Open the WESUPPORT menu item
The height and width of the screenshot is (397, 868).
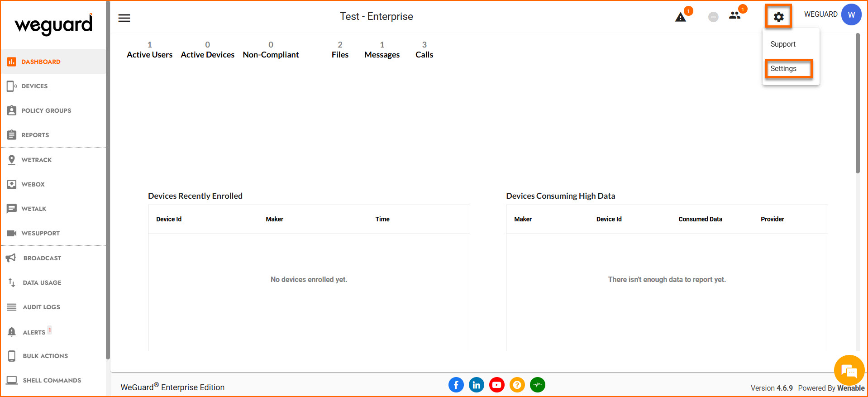click(x=53, y=233)
